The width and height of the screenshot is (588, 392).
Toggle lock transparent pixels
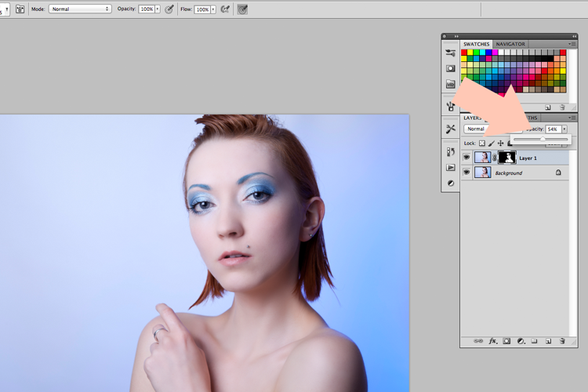coord(482,143)
